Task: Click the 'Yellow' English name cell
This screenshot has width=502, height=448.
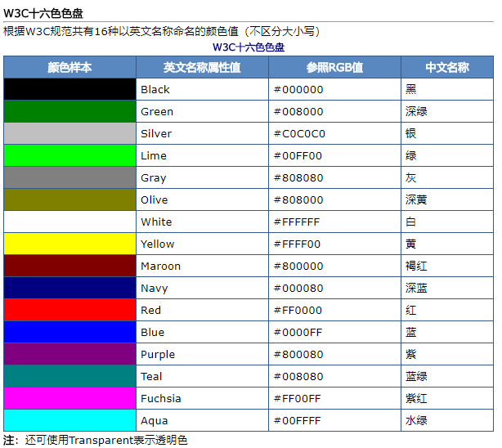Action: click(203, 244)
